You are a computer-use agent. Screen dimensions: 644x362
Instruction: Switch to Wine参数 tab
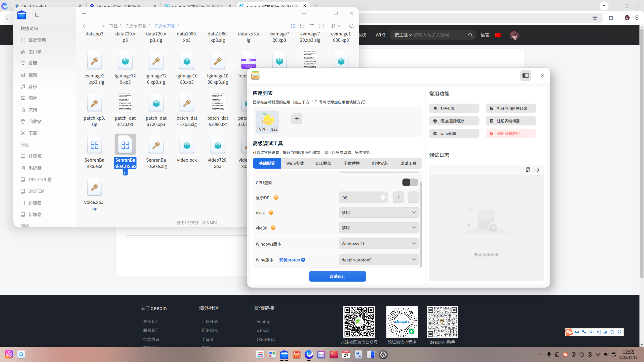tap(295, 163)
